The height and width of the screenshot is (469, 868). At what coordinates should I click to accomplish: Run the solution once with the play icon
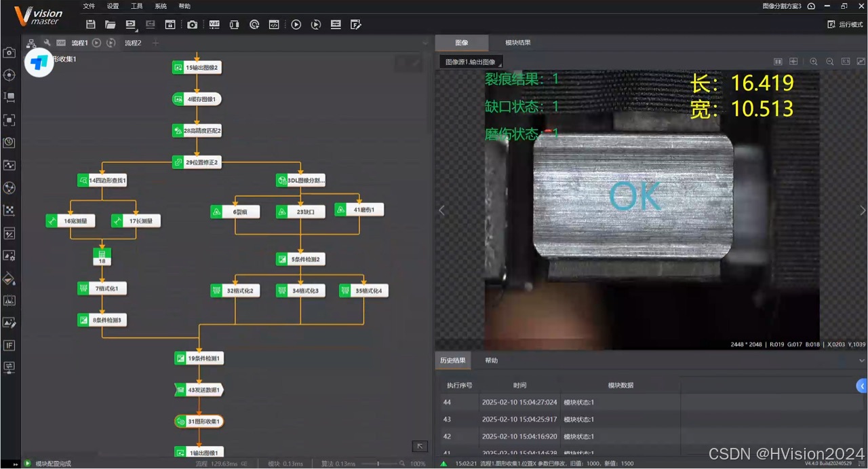(x=296, y=24)
